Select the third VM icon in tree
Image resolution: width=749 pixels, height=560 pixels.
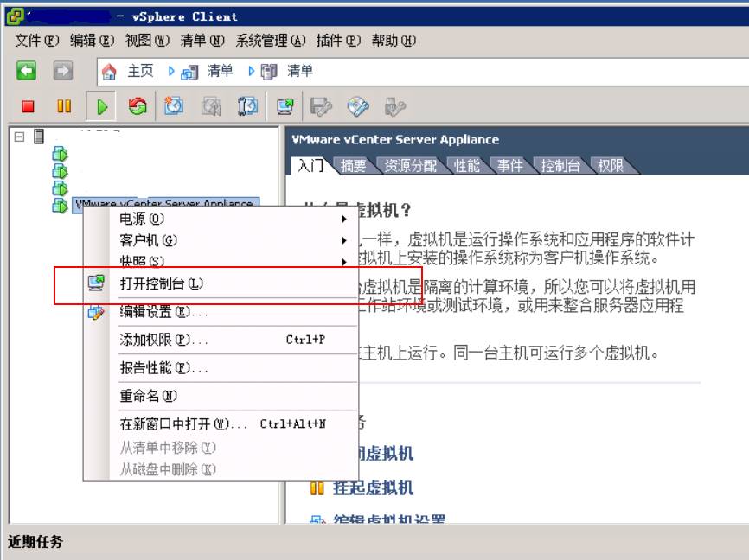click(60, 188)
